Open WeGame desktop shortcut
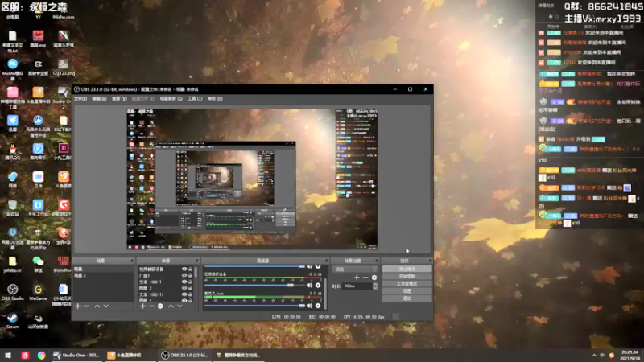 38,292
